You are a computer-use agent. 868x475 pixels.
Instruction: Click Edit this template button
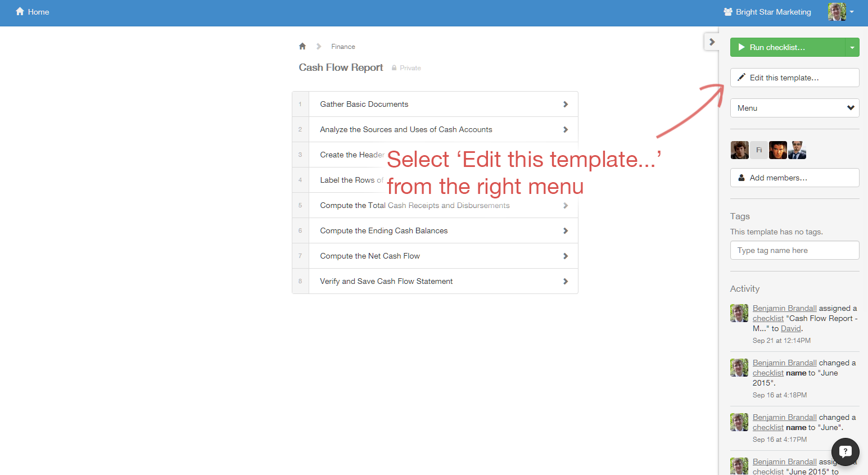point(794,78)
